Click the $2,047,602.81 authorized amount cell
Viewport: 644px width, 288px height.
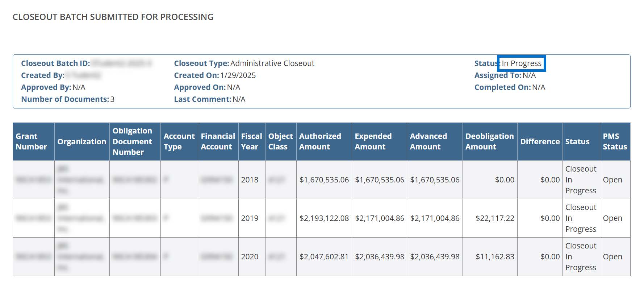pyautogui.click(x=324, y=257)
